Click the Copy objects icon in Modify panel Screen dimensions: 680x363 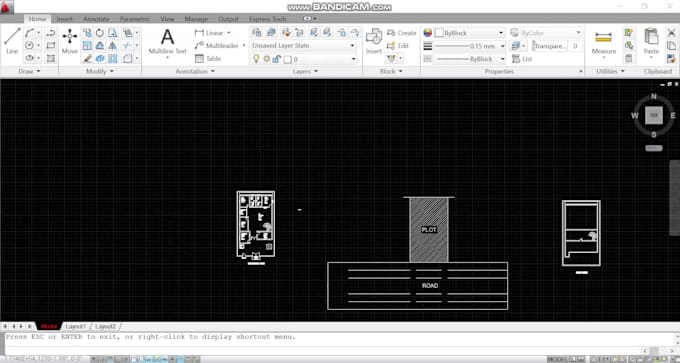tap(87, 33)
